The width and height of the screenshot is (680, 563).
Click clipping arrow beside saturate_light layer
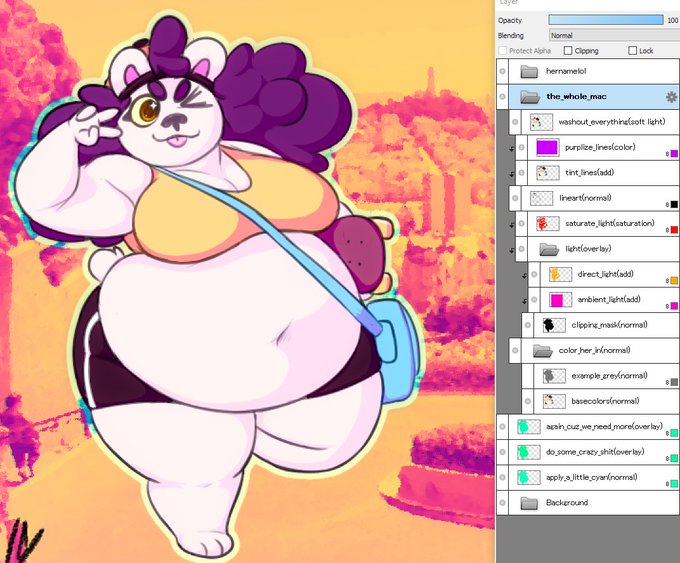click(x=512, y=225)
